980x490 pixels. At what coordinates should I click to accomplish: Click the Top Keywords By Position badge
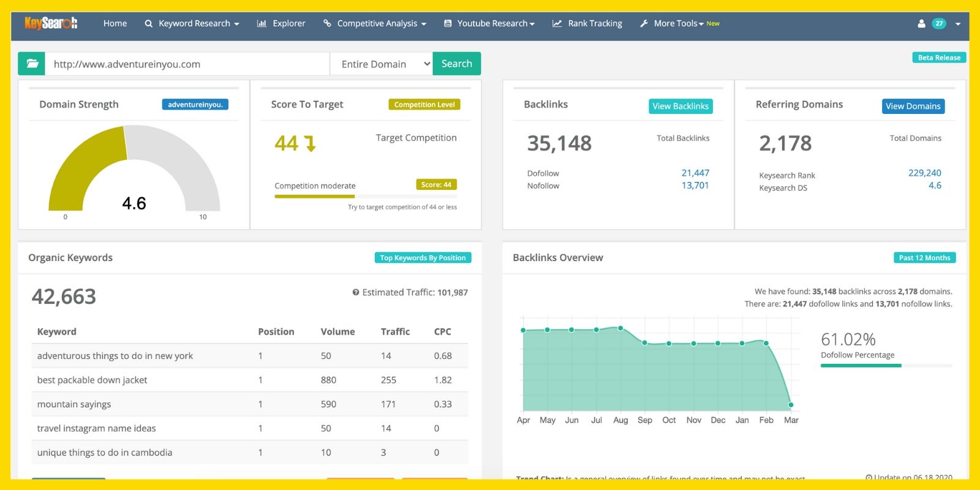[x=423, y=258]
